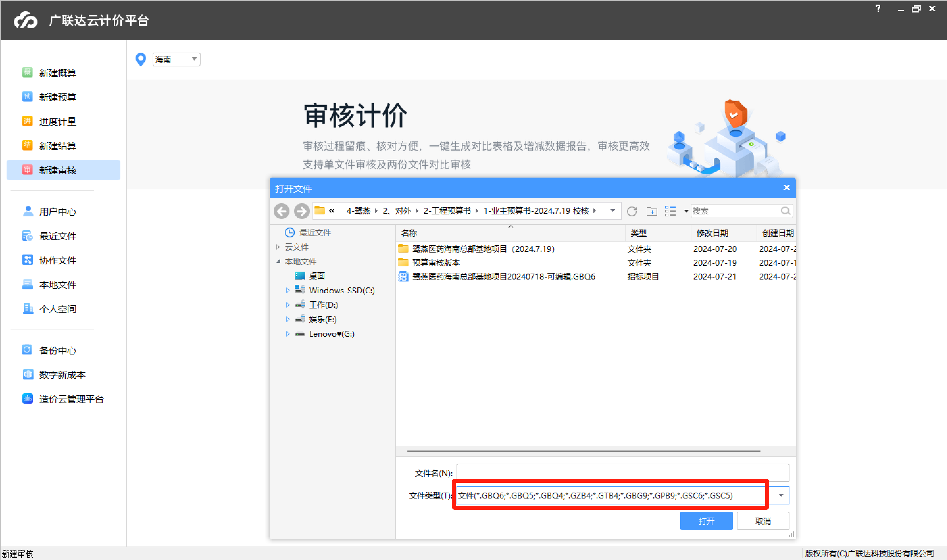Click the 4-莺燕 breadcrumb segment

(x=358, y=210)
